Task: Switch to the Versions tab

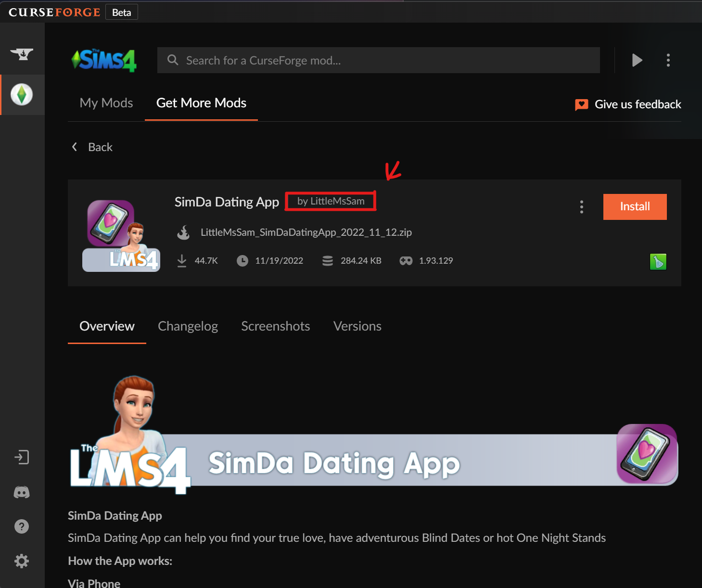Action: (x=357, y=326)
